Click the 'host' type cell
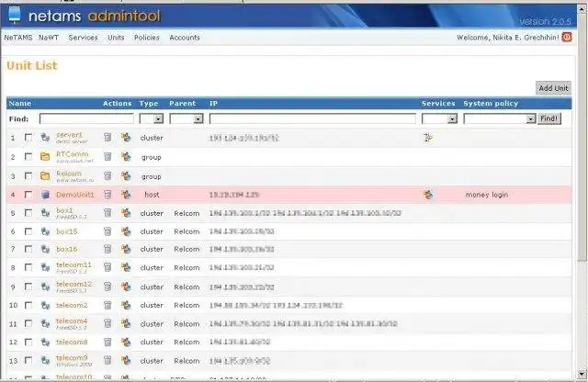Image resolution: width=588 pixels, height=382 pixels. pos(152,195)
